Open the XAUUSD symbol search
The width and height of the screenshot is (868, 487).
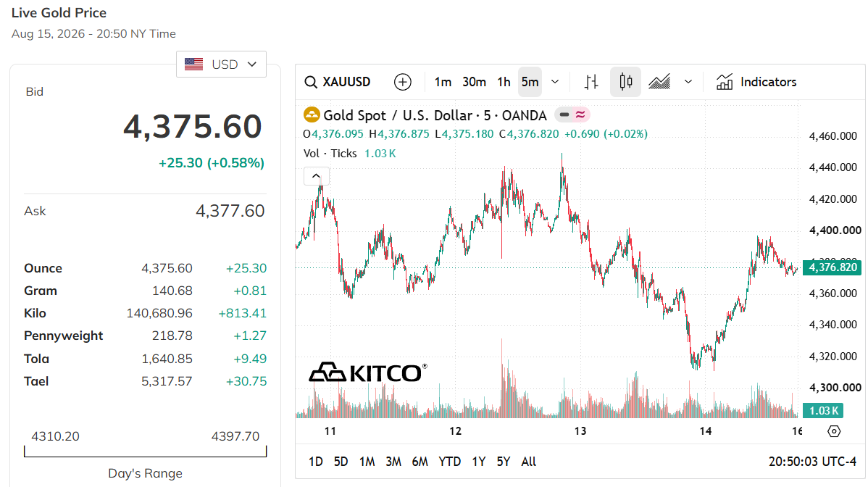pos(338,82)
